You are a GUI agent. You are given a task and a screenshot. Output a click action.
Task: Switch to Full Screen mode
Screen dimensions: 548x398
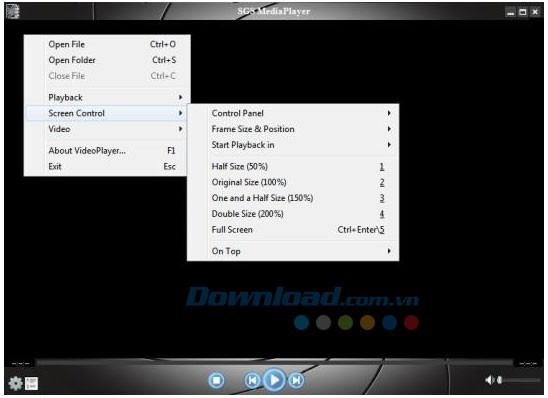click(293, 230)
